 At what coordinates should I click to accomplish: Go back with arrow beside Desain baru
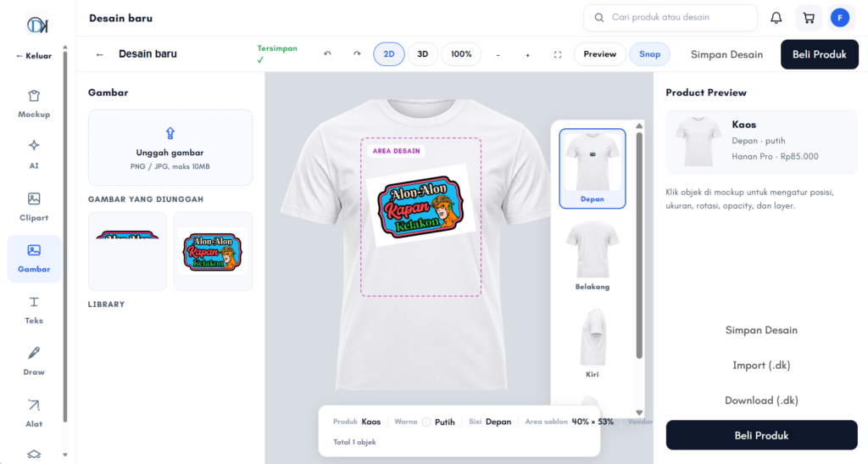100,54
